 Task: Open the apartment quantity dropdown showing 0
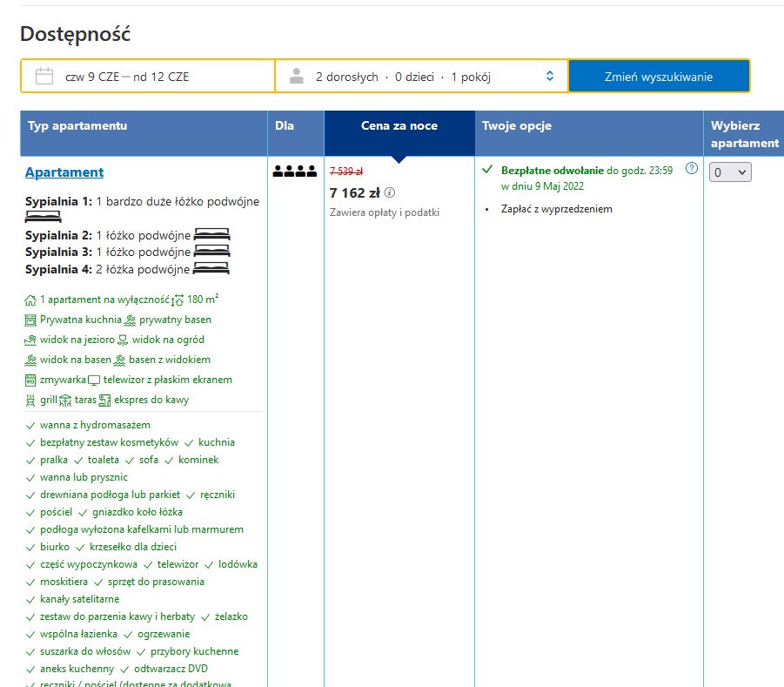click(x=730, y=172)
